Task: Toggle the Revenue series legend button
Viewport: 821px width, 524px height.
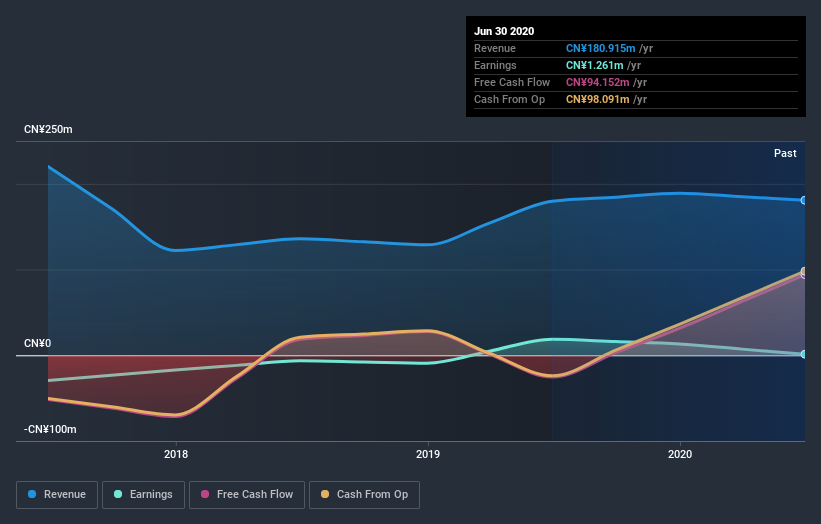Action: coord(57,495)
